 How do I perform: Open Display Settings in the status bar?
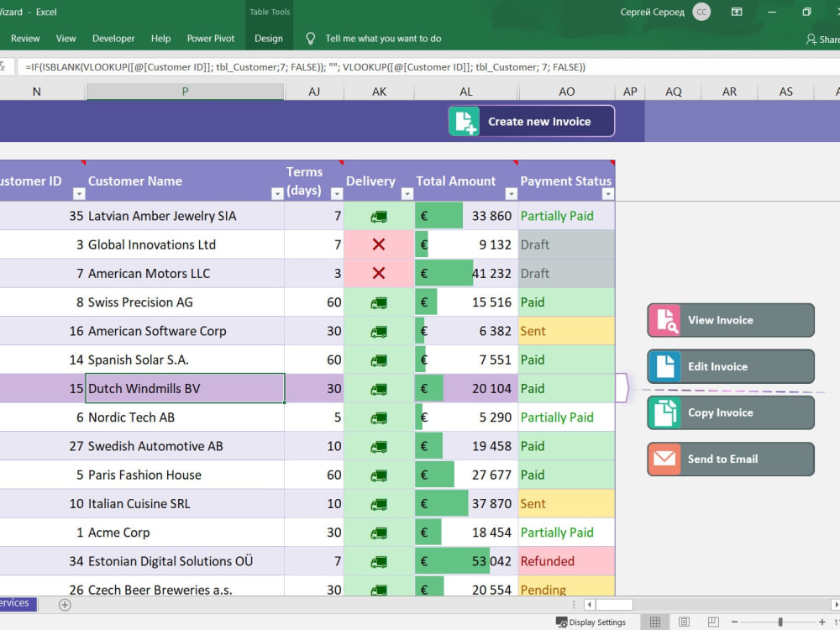[591, 622]
